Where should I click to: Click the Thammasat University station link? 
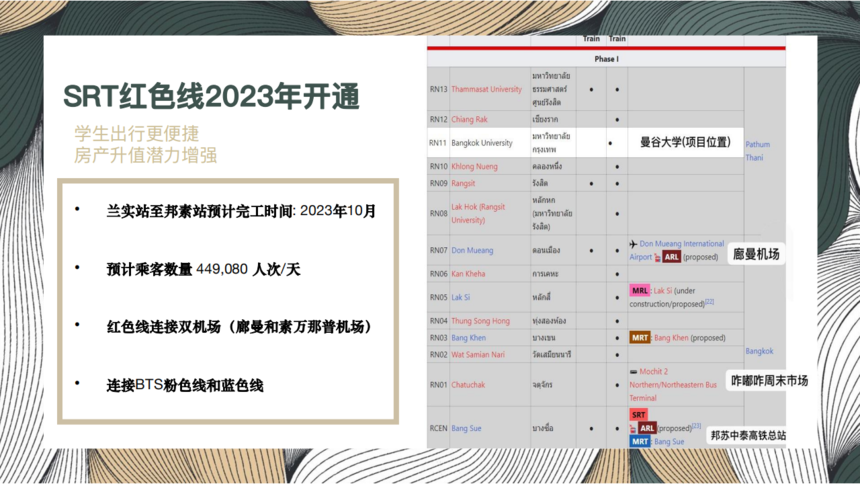click(x=486, y=89)
